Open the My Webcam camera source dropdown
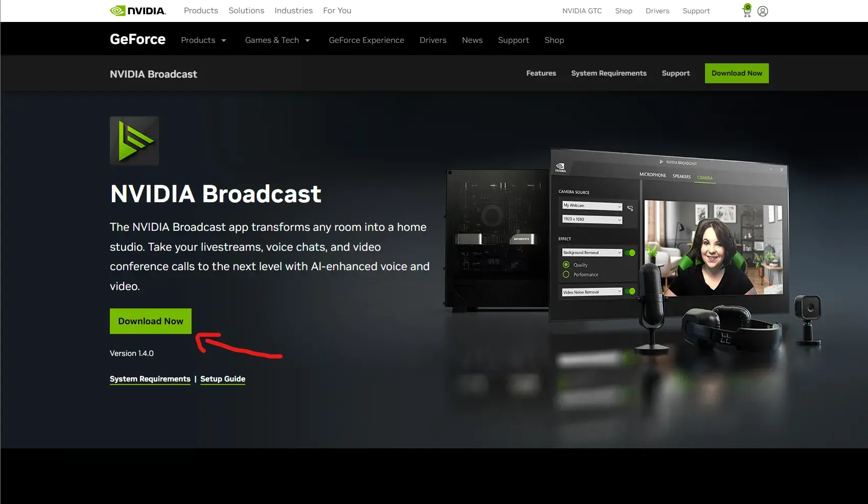This screenshot has height=504, width=868. (592, 206)
